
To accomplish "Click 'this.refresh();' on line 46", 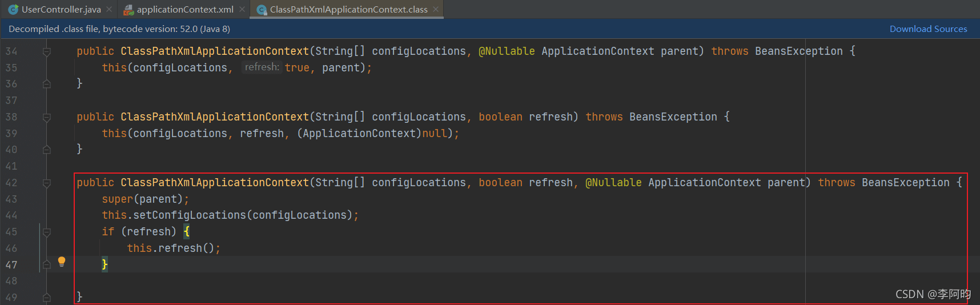I will [x=174, y=248].
